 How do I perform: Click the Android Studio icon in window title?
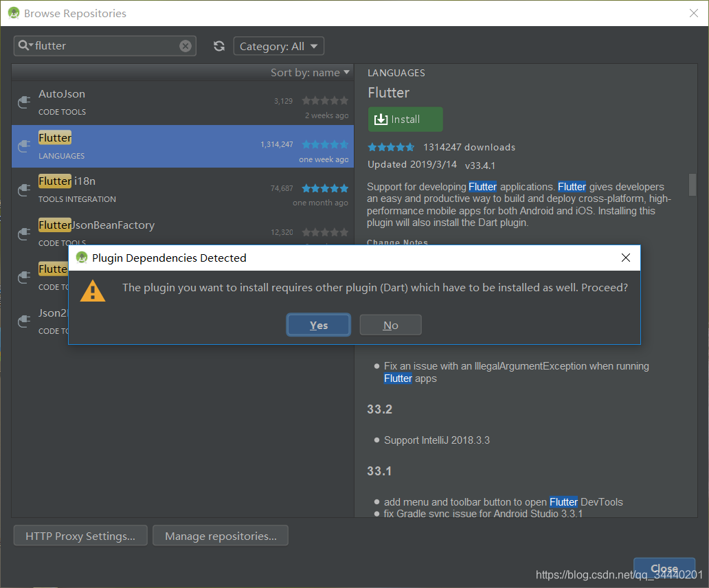pyautogui.click(x=14, y=13)
